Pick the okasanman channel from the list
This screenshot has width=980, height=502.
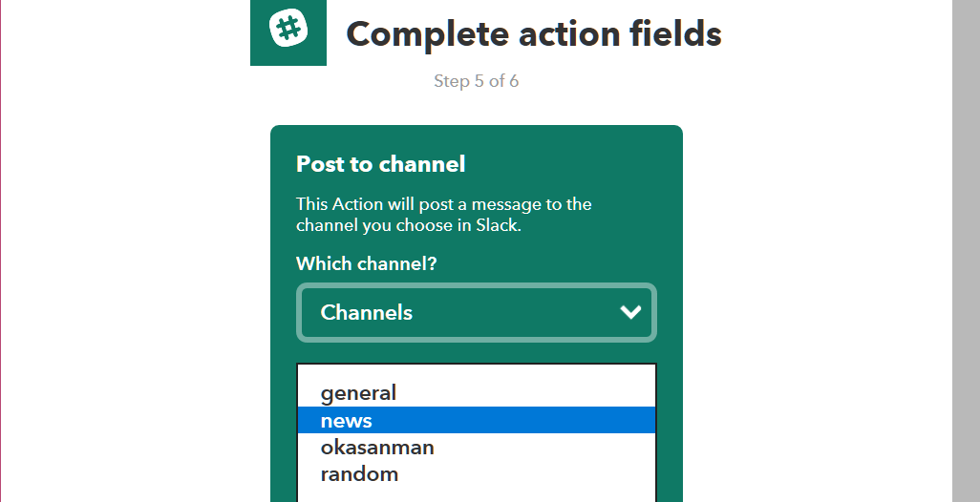click(x=377, y=448)
